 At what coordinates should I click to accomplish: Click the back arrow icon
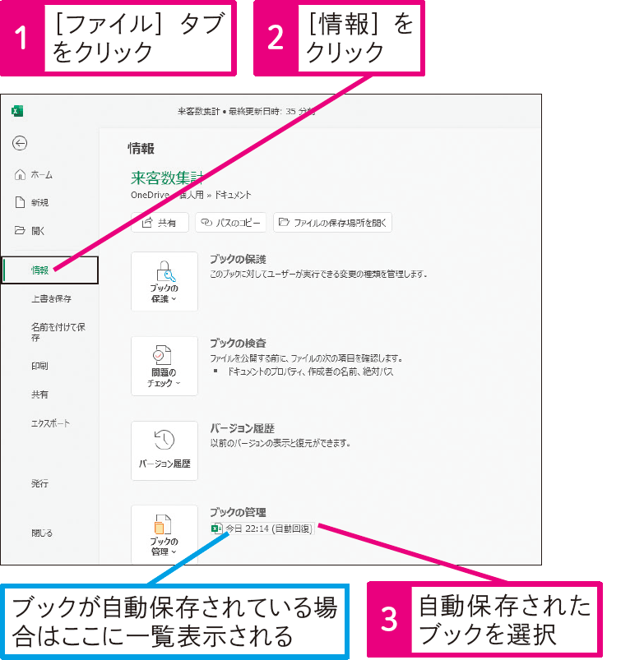[x=20, y=143]
